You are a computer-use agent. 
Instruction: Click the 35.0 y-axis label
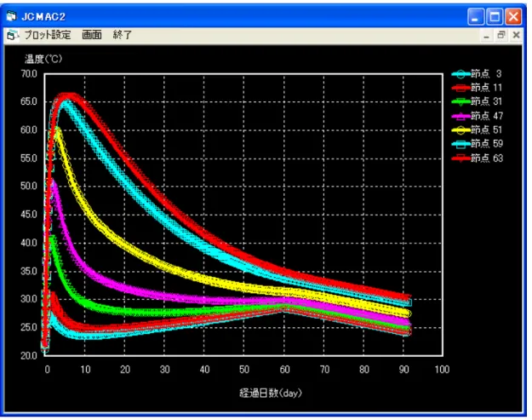29,271
